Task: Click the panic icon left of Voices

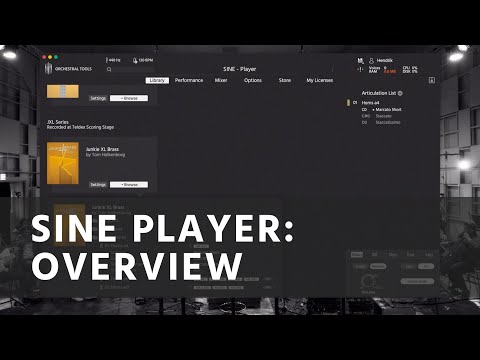Action: pos(360,69)
